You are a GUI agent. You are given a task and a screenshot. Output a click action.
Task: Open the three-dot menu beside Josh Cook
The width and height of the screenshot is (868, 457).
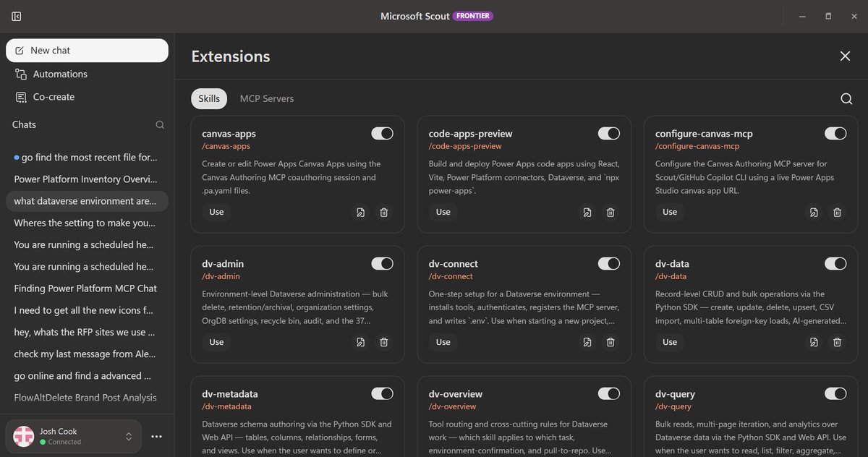click(x=156, y=437)
